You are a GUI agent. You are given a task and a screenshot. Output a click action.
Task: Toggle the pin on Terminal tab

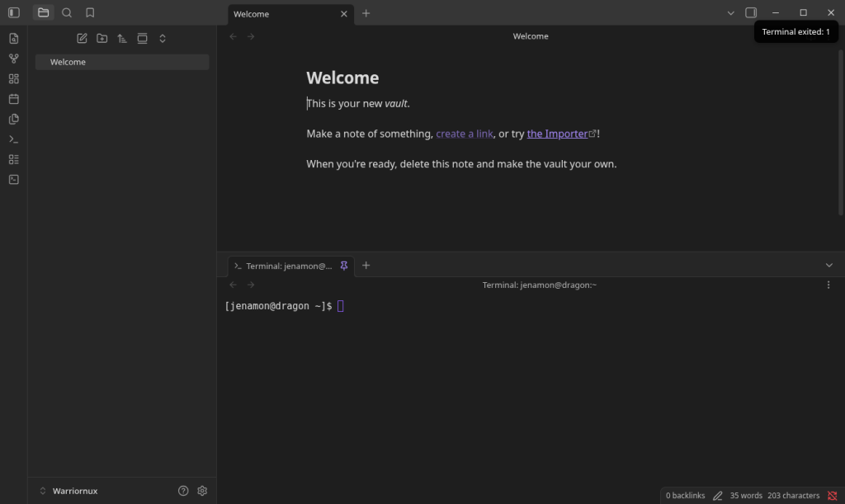[x=344, y=266]
